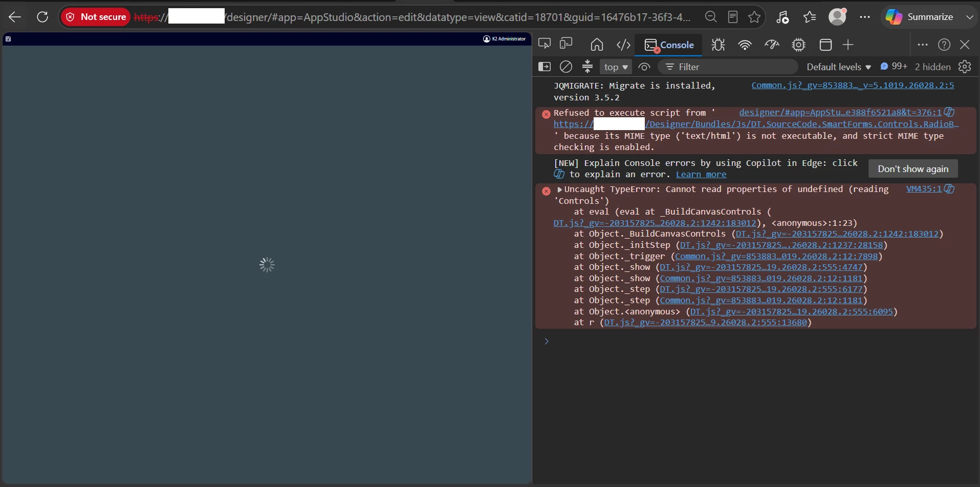Open Common.js link on JQMIGRATE message
The image size is (980, 487).
[853, 86]
